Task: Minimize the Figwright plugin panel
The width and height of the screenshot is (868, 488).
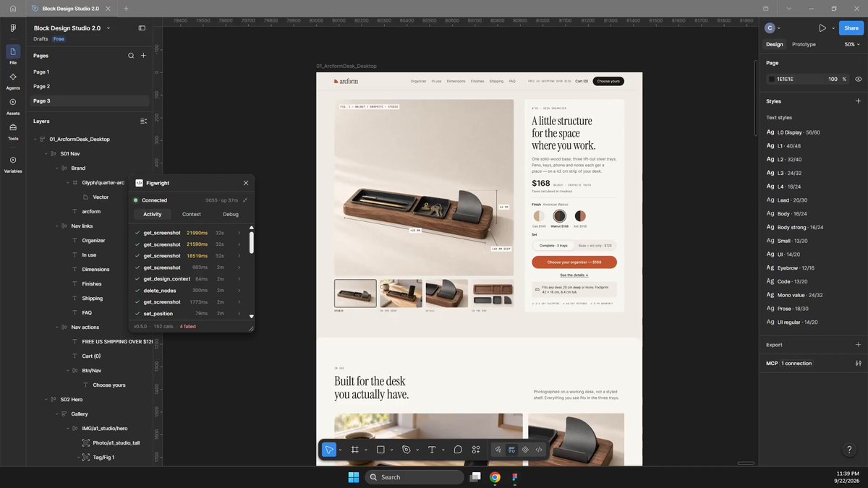Action: 245,200
